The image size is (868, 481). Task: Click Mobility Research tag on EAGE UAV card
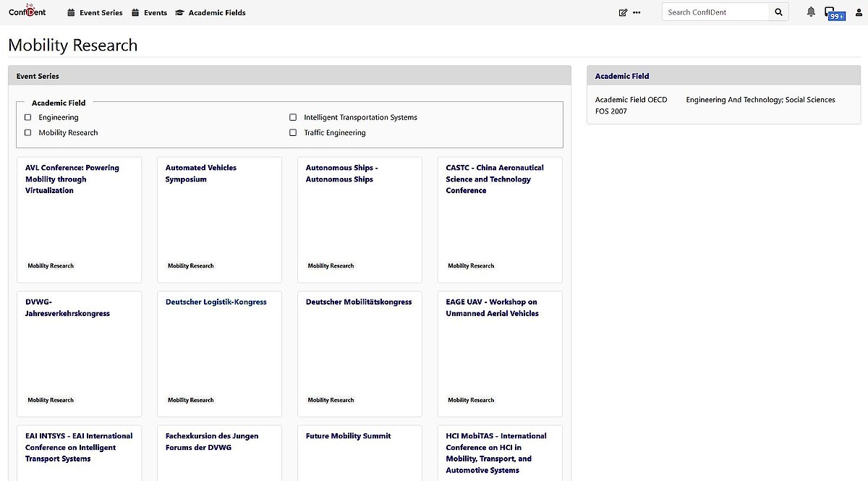coord(471,400)
